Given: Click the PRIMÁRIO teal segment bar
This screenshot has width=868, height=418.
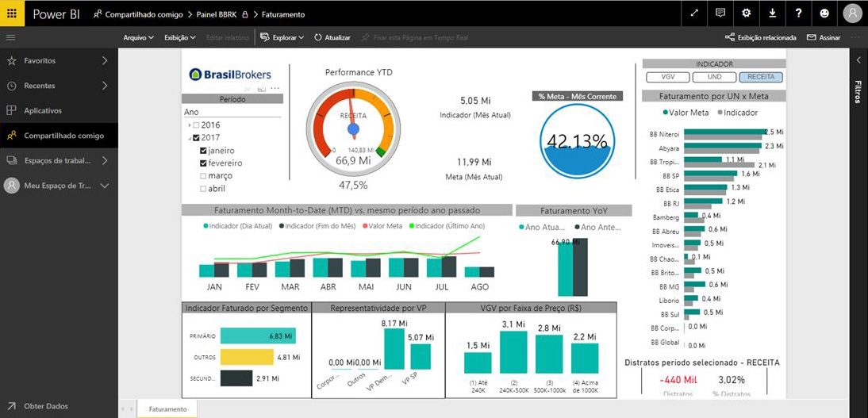Looking at the screenshot, I should click(x=258, y=336).
